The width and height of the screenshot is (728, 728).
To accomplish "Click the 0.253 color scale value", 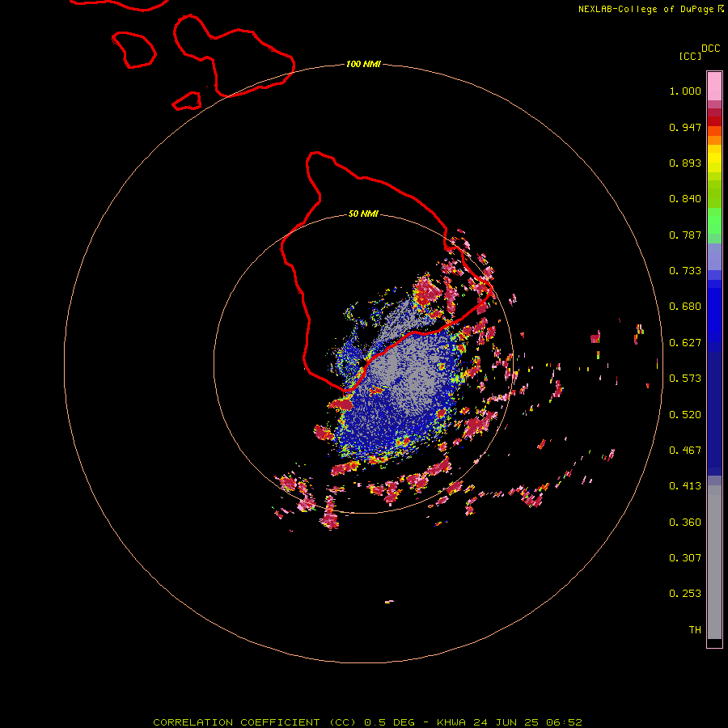I will (x=685, y=594).
